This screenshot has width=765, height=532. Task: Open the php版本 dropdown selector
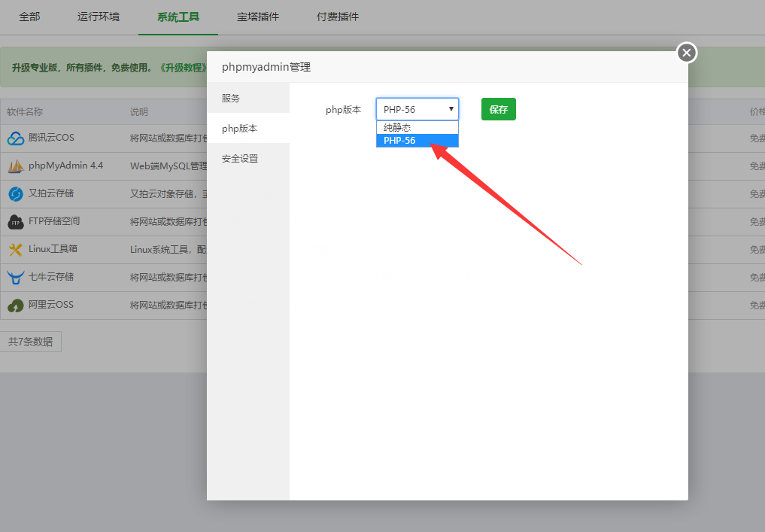tap(417, 109)
